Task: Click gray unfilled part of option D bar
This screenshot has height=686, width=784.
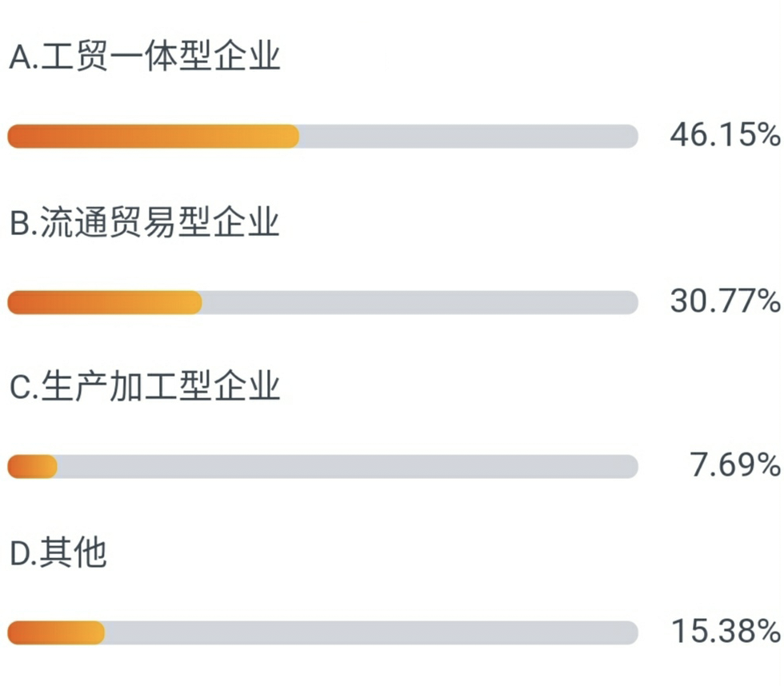Action: (x=371, y=633)
